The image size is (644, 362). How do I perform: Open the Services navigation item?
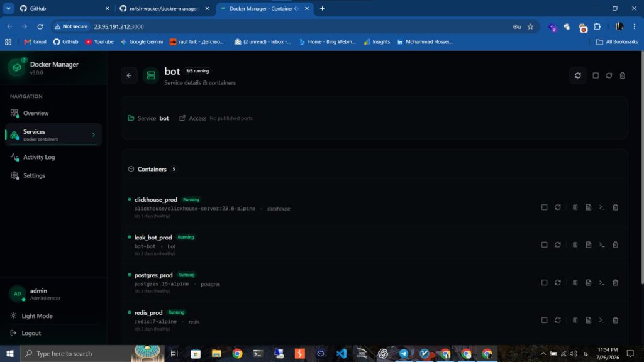coord(53,134)
